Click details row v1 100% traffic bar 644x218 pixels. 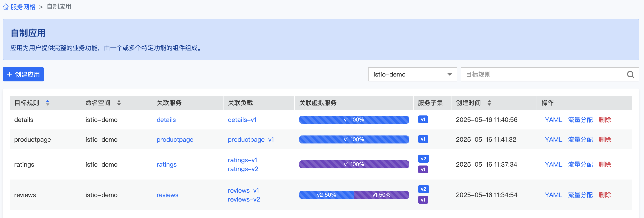pyautogui.click(x=354, y=120)
